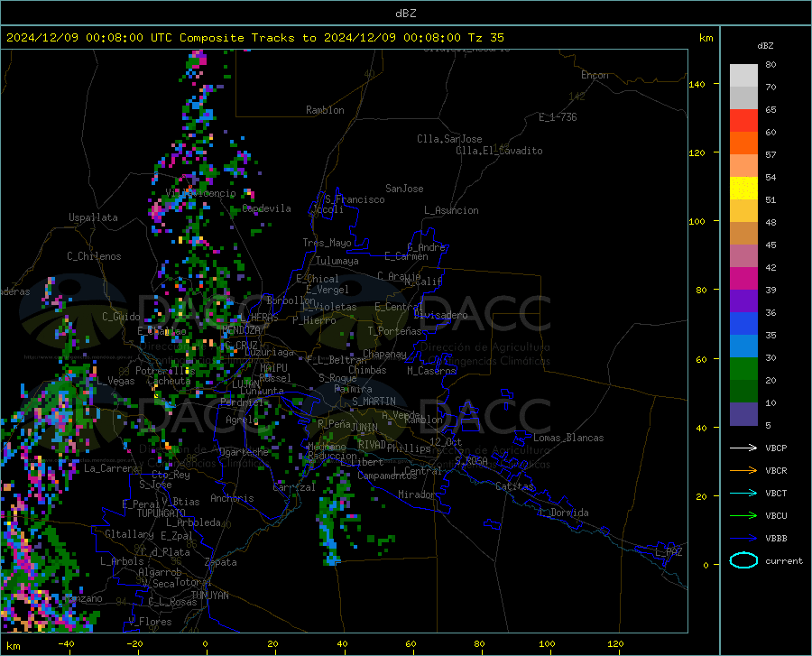This screenshot has width=812, height=656.
Task: Click the C_Chilenos label on map
Action: click(x=94, y=256)
